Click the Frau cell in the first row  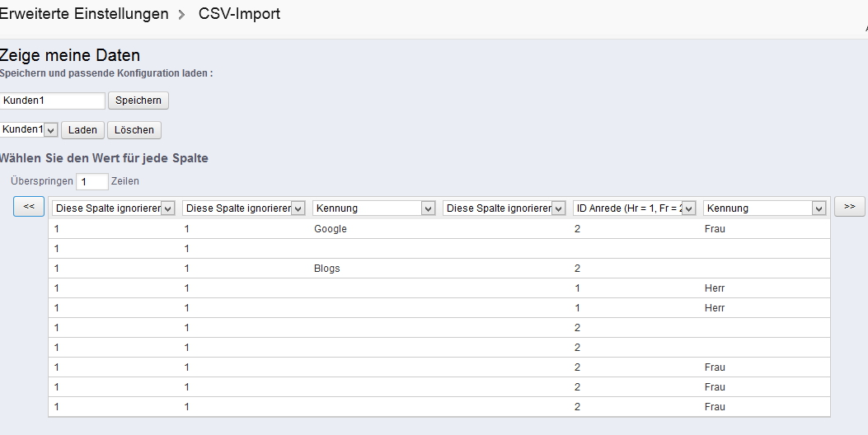pyautogui.click(x=715, y=229)
